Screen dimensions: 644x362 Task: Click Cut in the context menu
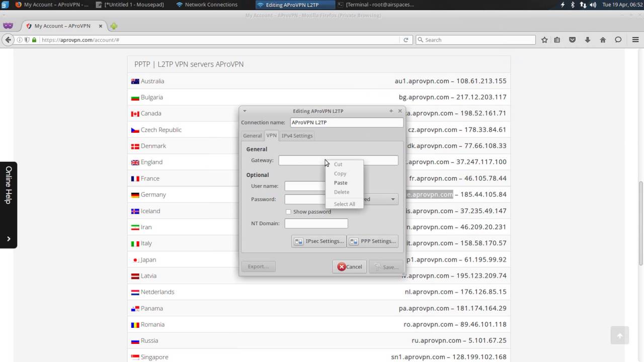tap(338, 164)
